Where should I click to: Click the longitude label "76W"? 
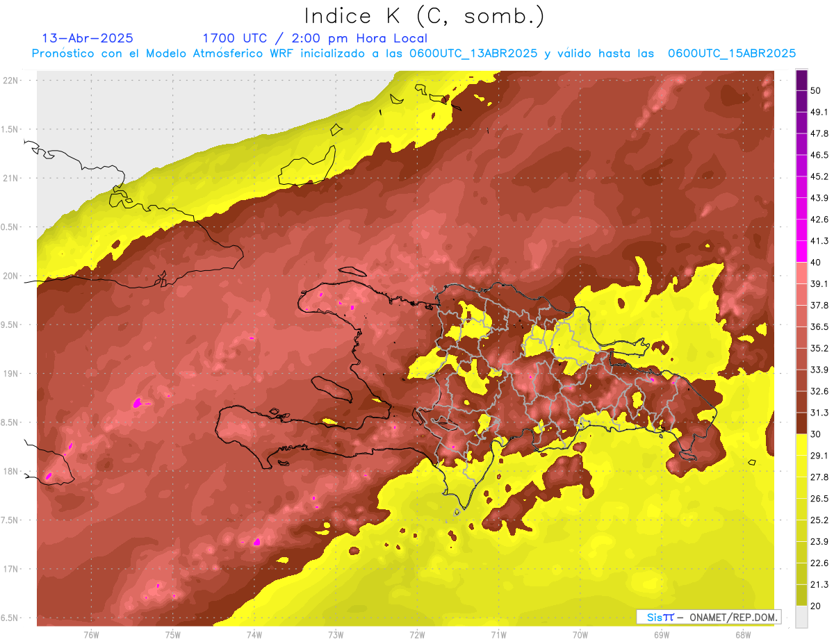point(91,635)
